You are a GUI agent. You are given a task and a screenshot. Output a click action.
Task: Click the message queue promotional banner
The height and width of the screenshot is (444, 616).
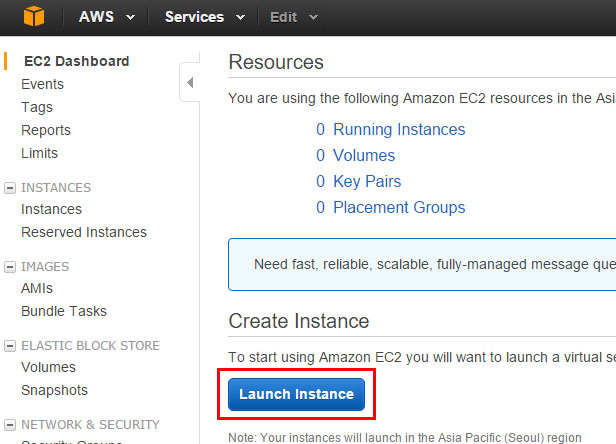click(422, 264)
